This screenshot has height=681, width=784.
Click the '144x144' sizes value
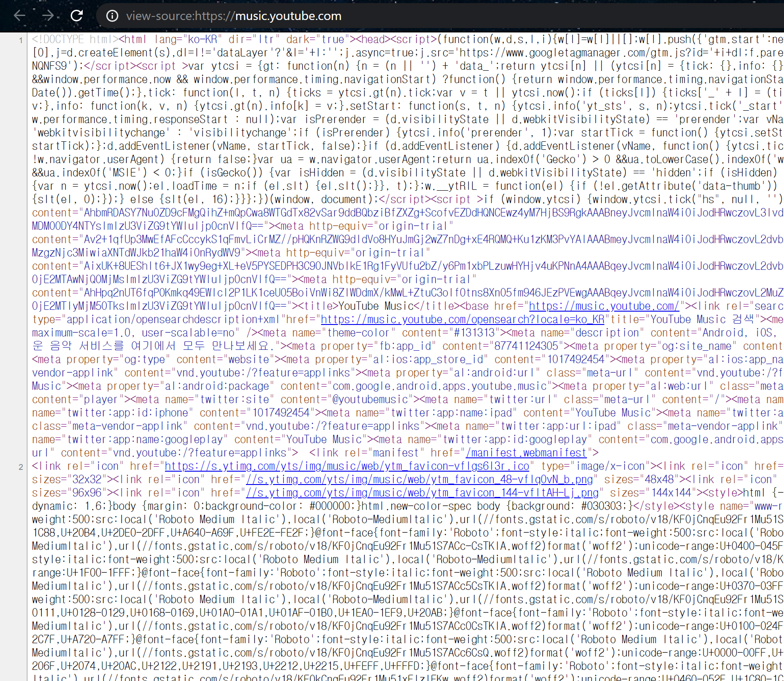coord(674,493)
